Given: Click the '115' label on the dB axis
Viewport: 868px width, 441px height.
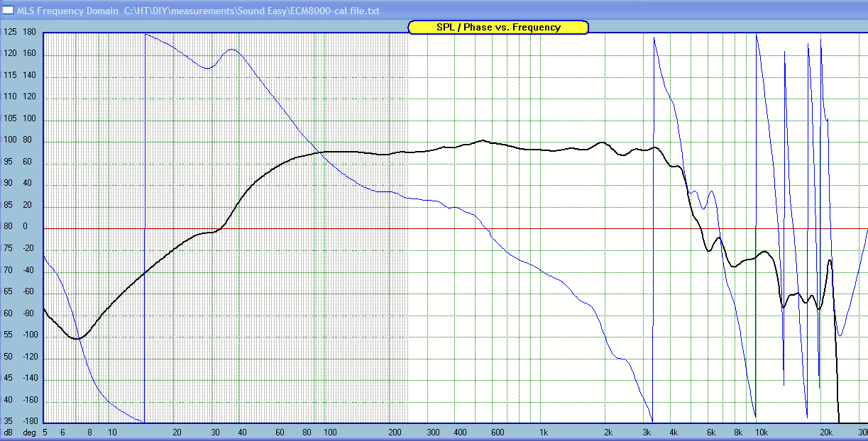Looking at the screenshot, I should (10, 77).
